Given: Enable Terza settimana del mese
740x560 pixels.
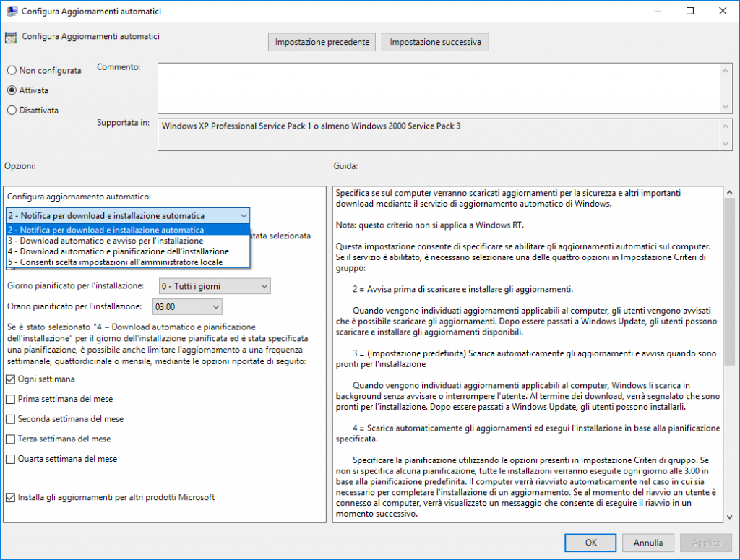Looking at the screenshot, I should [x=11, y=439].
